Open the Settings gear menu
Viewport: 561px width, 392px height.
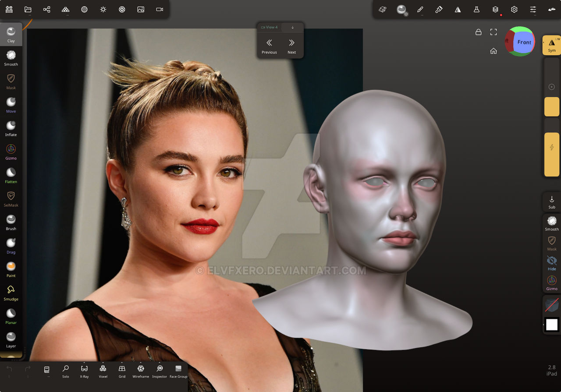tap(514, 9)
